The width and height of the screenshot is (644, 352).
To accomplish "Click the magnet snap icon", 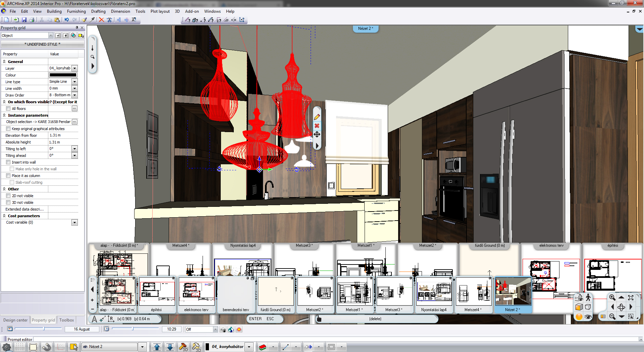I will tap(46, 347).
